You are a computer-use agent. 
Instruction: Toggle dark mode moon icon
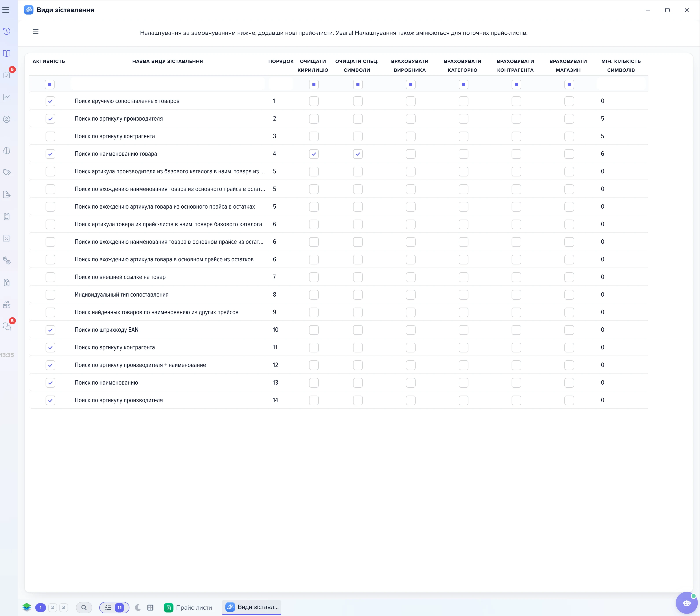[138, 607]
